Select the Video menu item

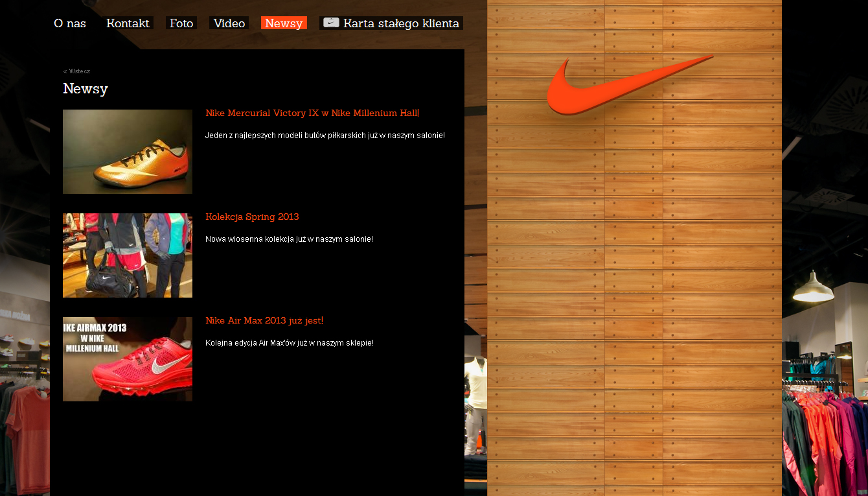tap(229, 23)
